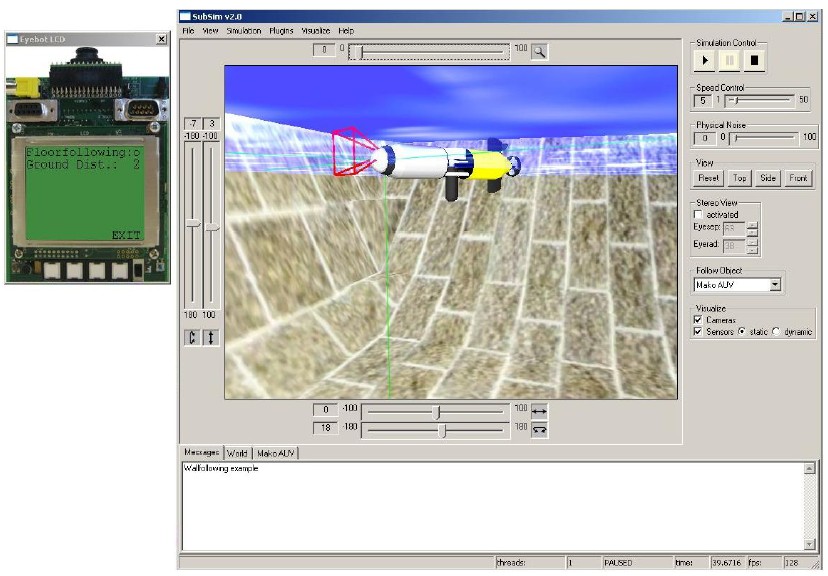Image resolution: width=828 pixels, height=576 pixels.
Task: Click the vertical rotation icon at left
Action: [x=193, y=338]
